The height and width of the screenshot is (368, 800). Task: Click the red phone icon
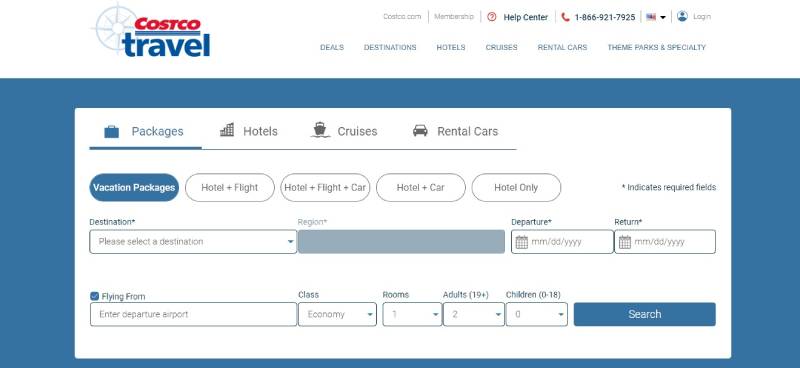565,17
